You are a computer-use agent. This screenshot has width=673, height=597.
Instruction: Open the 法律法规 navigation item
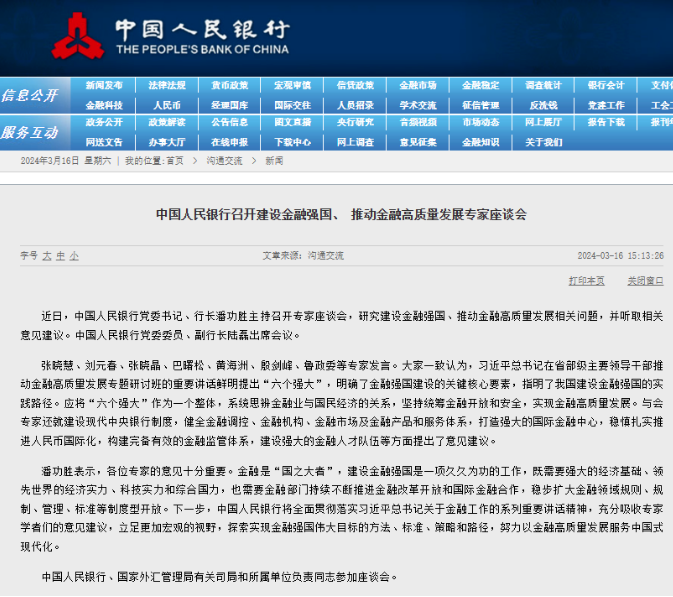pos(167,86)
